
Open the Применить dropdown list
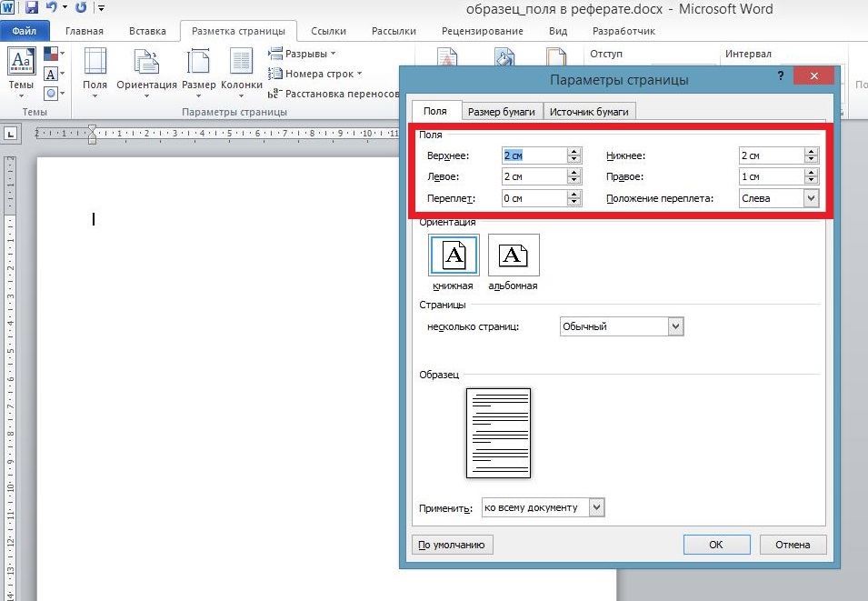(596, 507)
